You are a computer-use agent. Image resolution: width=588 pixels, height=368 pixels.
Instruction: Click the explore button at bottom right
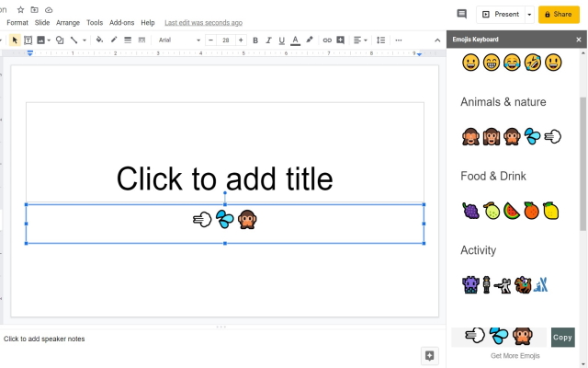429,355
